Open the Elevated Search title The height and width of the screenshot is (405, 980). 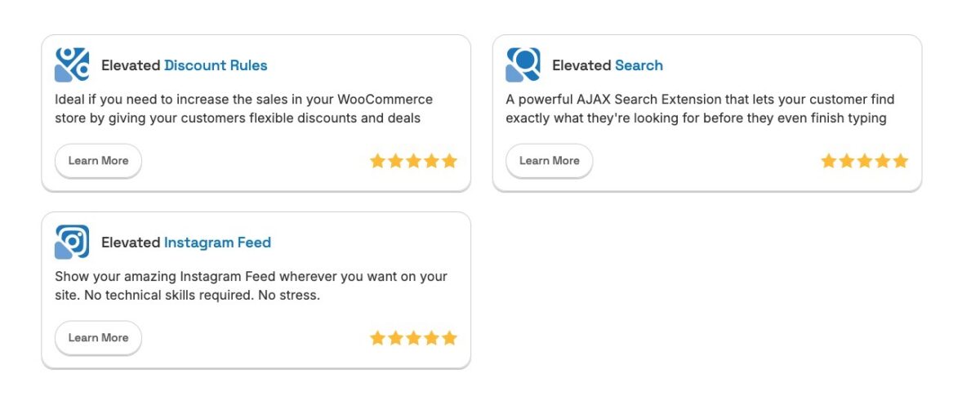pyautogui.click(x=607, y=65)
